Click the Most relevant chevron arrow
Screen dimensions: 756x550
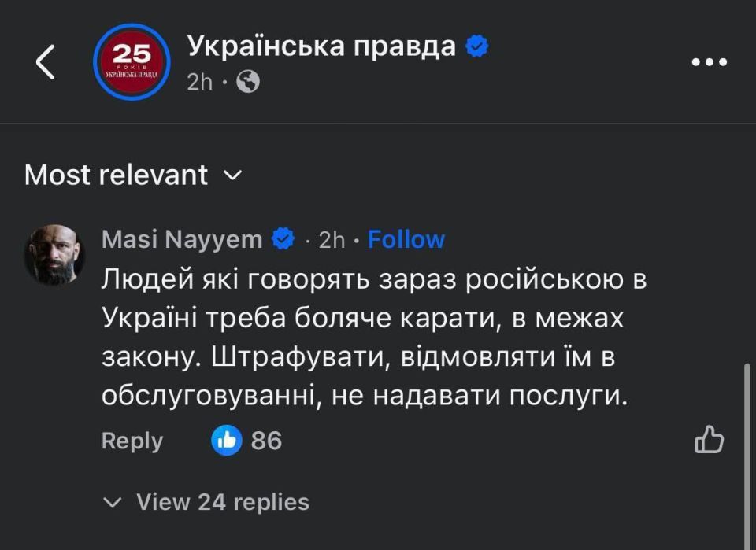(x=232, y=177)
